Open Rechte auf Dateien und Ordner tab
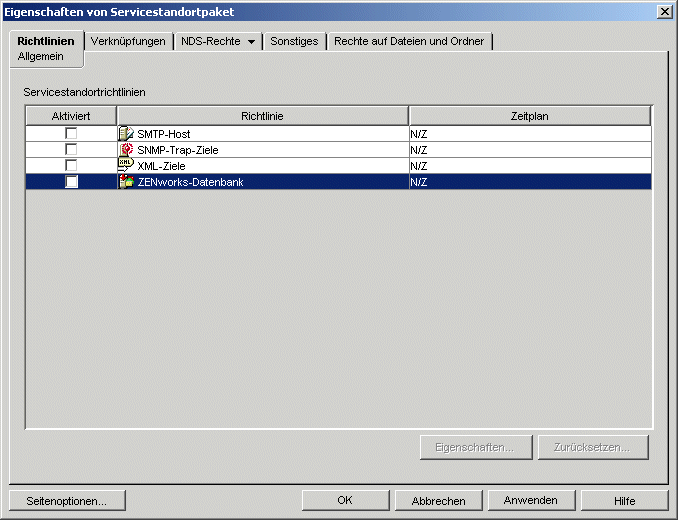 tap(409, 41)
